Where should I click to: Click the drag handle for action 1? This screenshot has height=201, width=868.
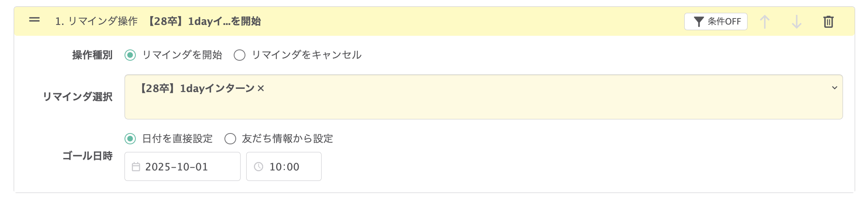point(35,19)
